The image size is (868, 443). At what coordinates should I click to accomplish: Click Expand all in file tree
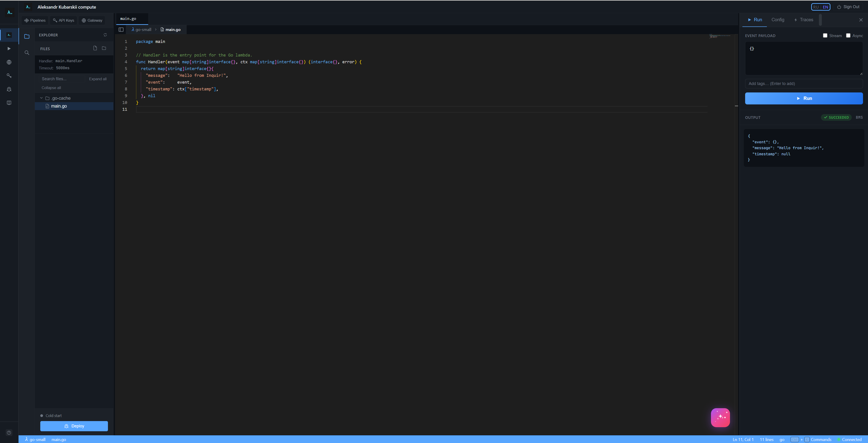coord(98,79)
